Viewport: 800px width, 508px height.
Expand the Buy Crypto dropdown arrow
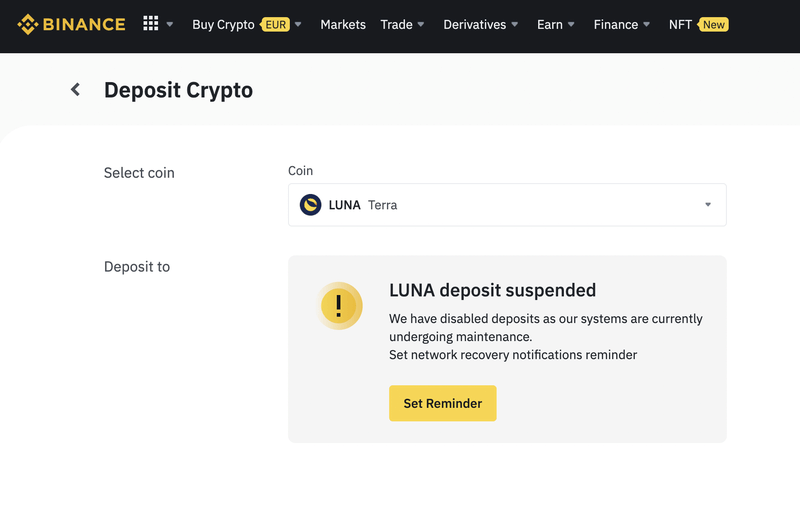tap(298, 24)
